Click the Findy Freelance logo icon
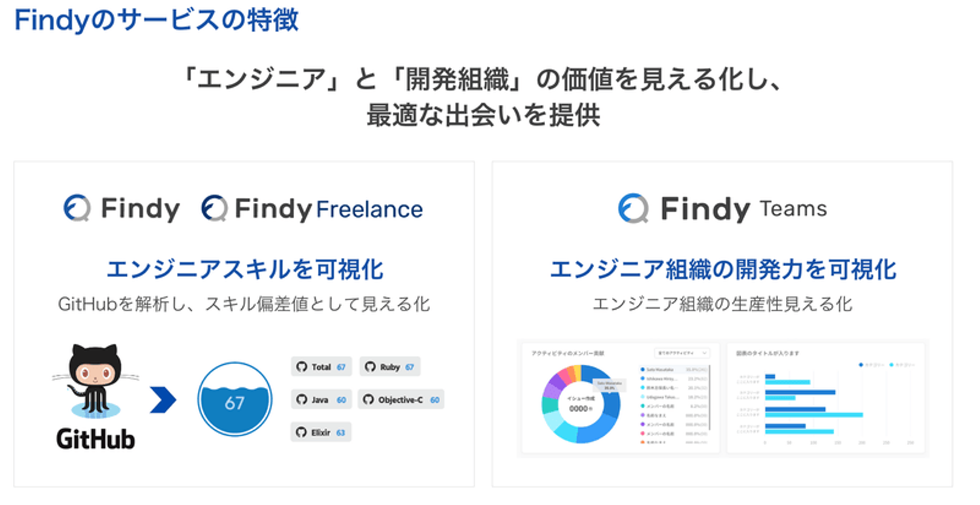The height and width of the screenshot is (505, 980). click(214, 209)
